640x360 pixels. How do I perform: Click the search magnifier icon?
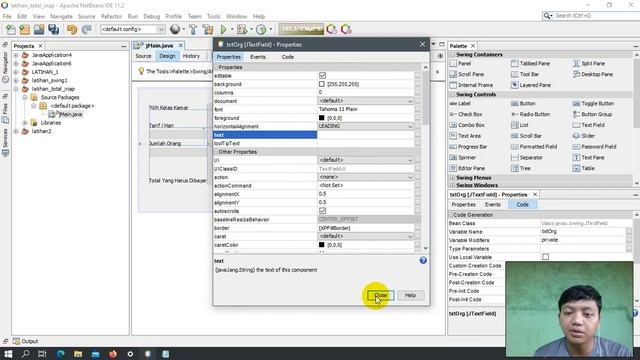[x=547, y=16]
